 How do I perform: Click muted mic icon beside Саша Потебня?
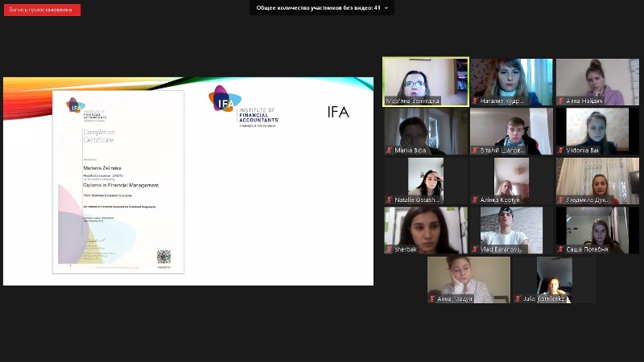click(x=560, y=249)
